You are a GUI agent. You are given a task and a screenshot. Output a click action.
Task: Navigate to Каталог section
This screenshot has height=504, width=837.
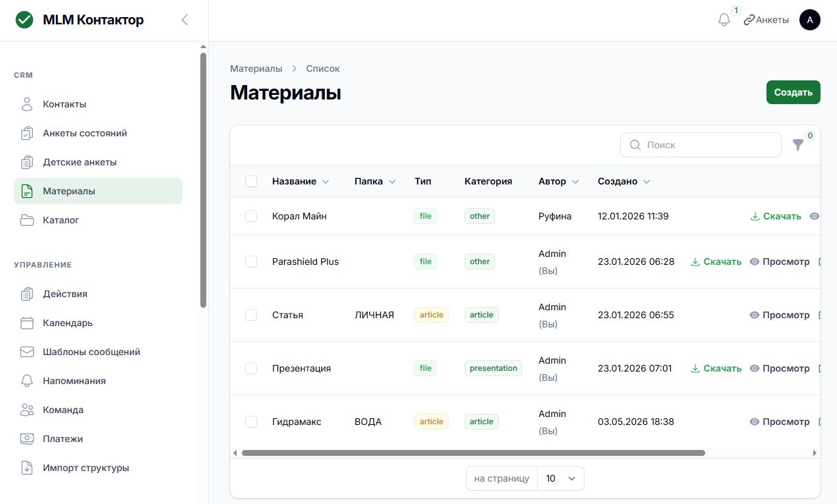pyautogui.click(x=98, y=220)
